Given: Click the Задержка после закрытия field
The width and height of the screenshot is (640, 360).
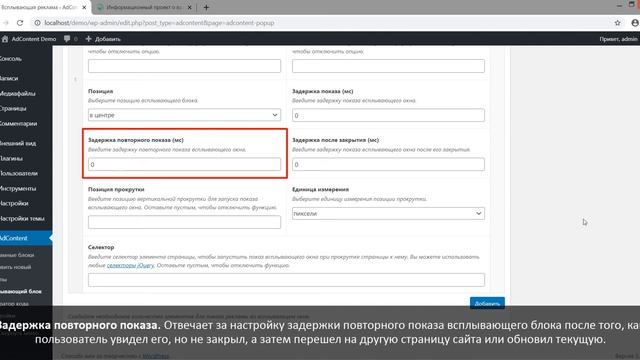Looking at the screenshot, I should (x=388, y=164).
